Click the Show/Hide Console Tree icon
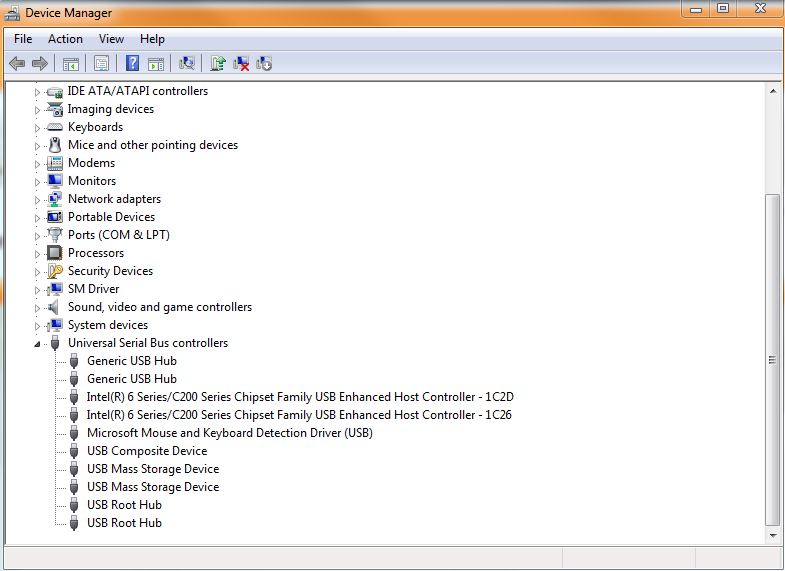 coord(71,64)
